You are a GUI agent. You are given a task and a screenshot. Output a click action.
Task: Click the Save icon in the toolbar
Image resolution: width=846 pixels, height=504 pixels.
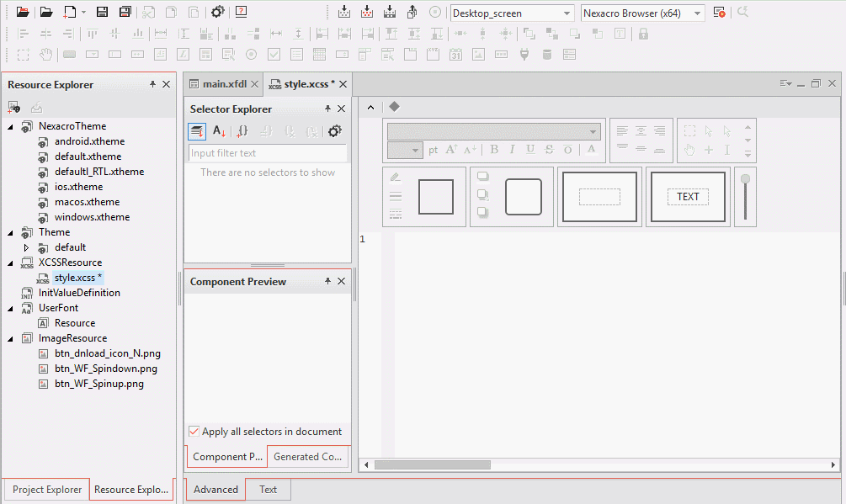click(x=102, y=12)
